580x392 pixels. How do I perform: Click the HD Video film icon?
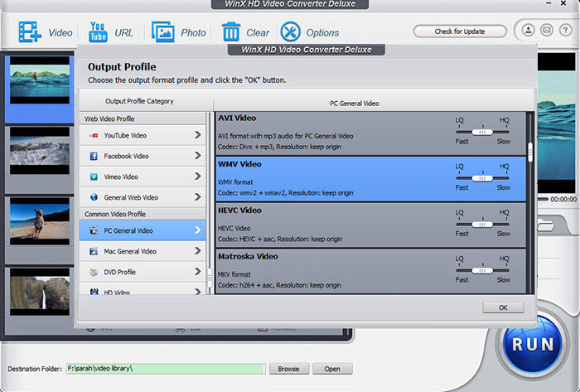coord(94,292)
